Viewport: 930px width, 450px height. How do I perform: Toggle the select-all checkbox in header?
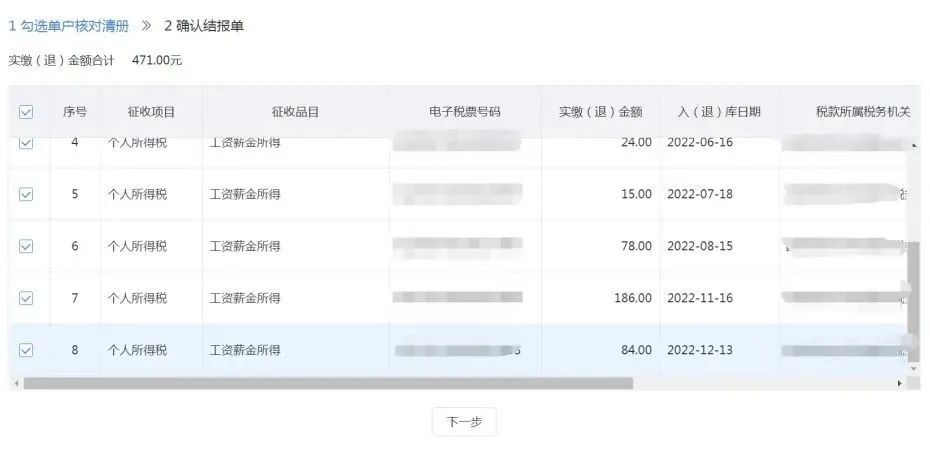pyautogui.click(x=26, y=112)
